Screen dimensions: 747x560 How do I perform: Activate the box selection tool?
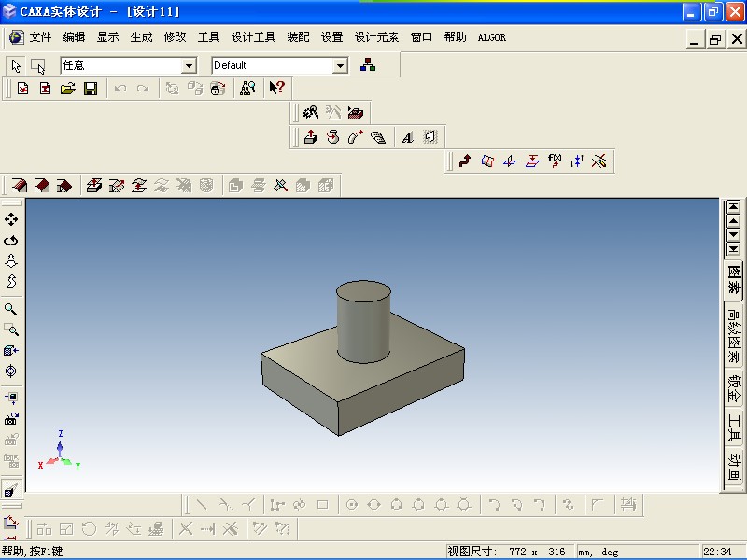[x=37, y=65]
